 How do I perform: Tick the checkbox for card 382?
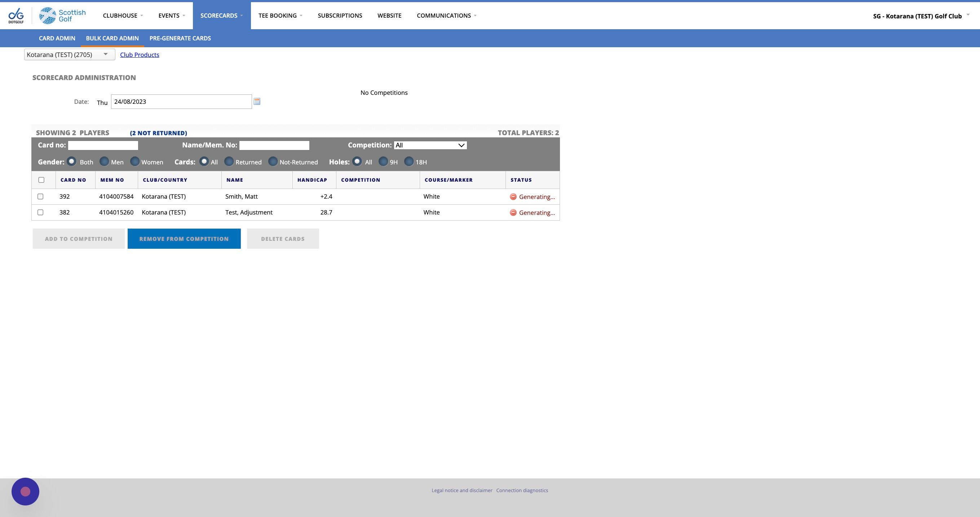(40, 213)
